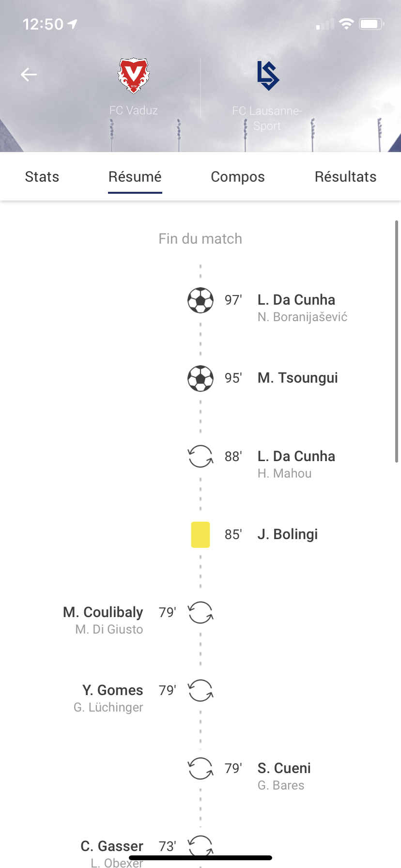Tap the substitution icon beside Y. Gomes
Screen dimensions: 401x868
point(200,690)
